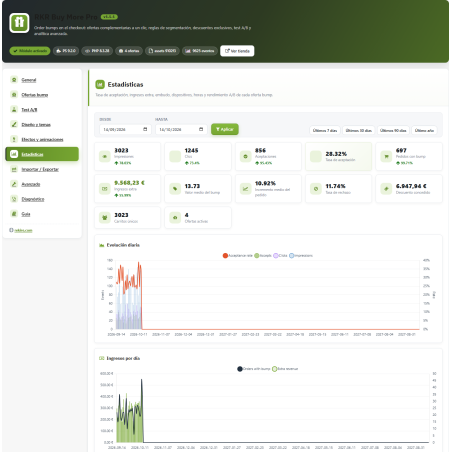Click the 4 ofertas badge in header
Screen dimensions: 452x452
[129, 51]
